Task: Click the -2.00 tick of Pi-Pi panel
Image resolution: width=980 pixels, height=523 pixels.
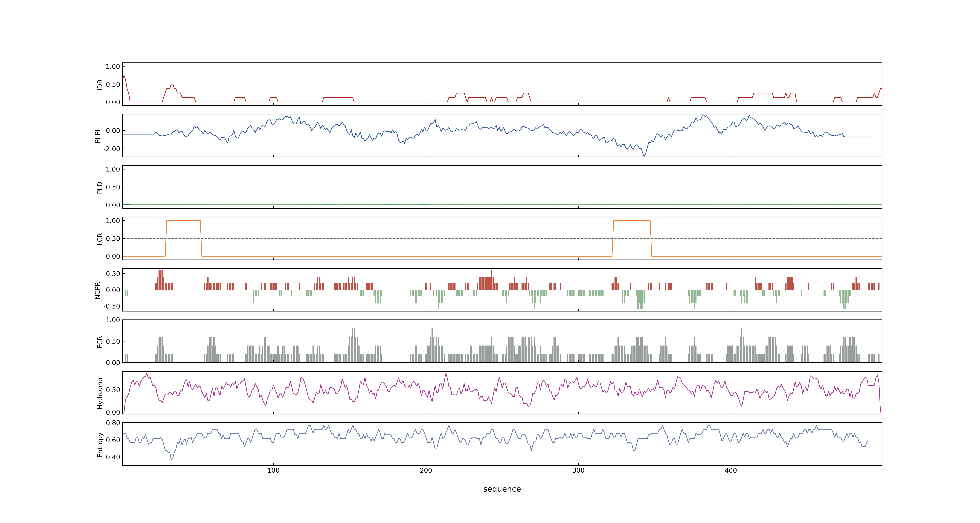Action: tap(111, 149)
